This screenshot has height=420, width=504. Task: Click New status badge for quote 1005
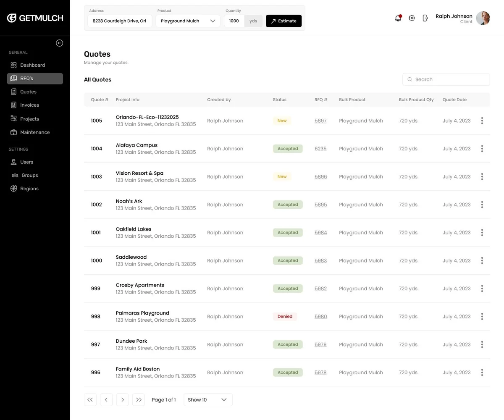282,121
